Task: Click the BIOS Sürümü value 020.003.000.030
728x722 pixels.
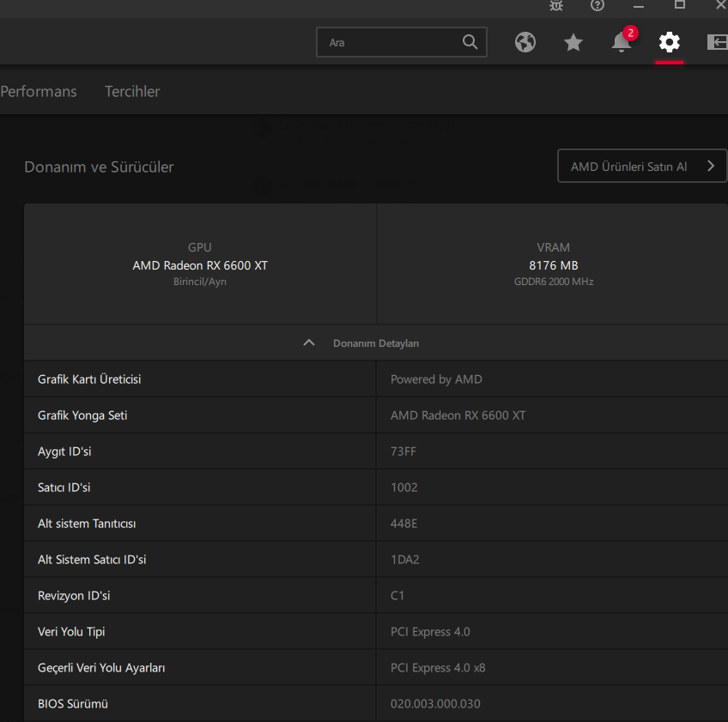Action: tap(435, 704)
